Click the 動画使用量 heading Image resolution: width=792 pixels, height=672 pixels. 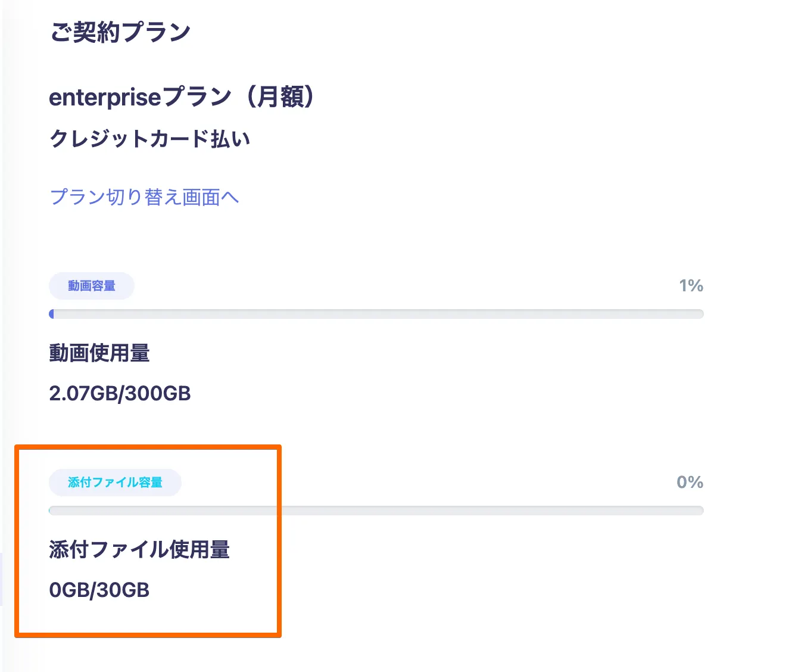(x=99, y=353)
